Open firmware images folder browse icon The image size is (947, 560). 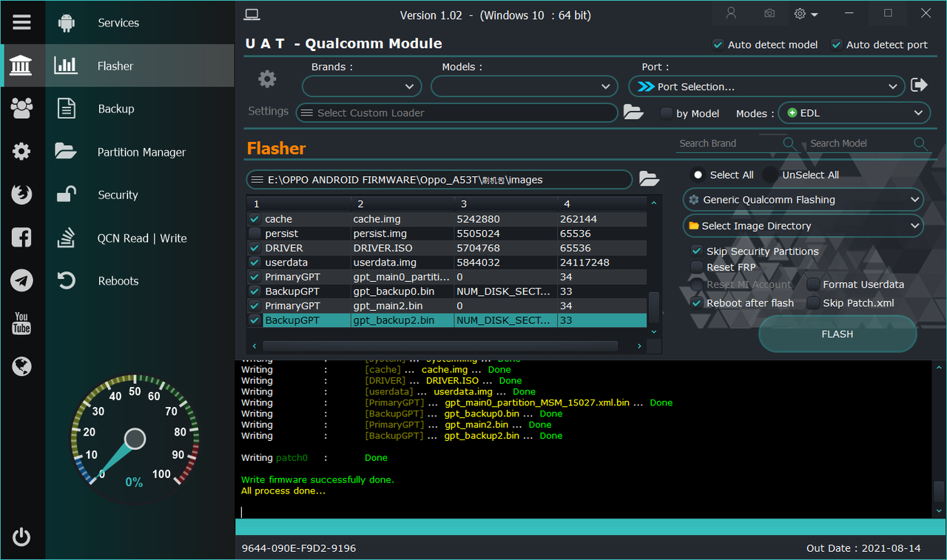point(649,179)
